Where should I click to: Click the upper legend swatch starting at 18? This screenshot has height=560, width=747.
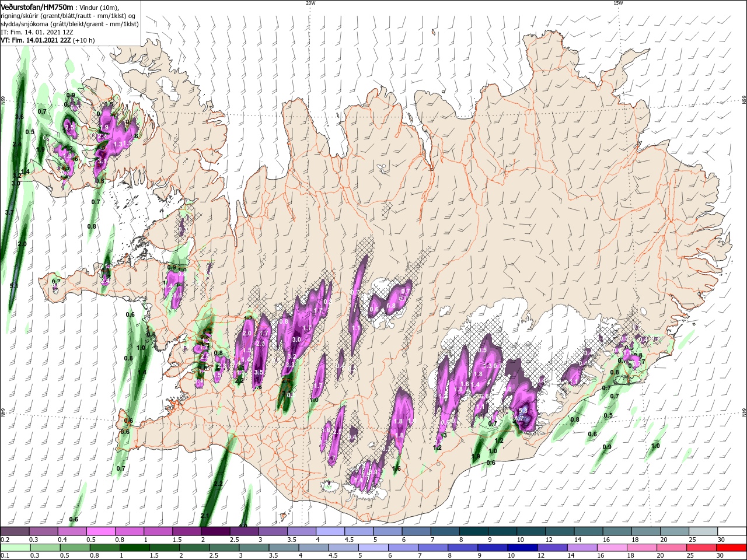644,531
